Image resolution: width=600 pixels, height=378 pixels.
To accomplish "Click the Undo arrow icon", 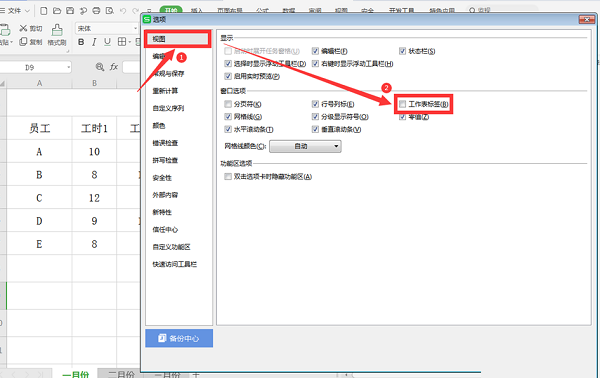I will [x=122, y=11].
